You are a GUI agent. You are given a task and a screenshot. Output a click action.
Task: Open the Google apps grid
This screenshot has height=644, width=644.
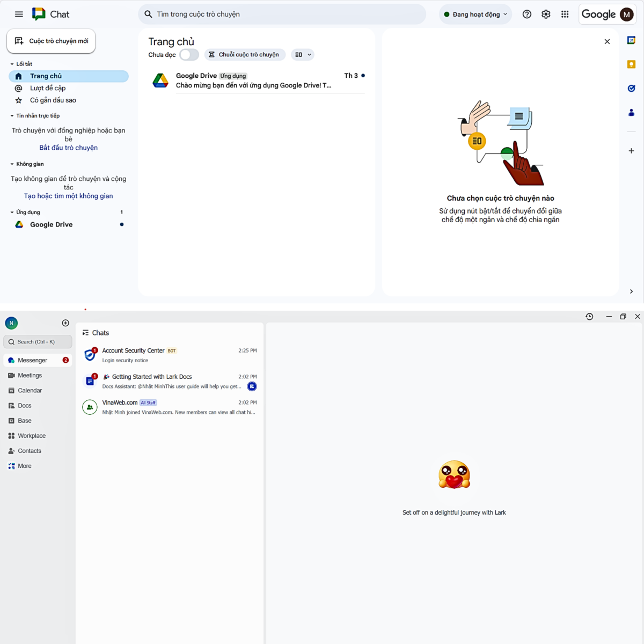[x=565, y=14]
